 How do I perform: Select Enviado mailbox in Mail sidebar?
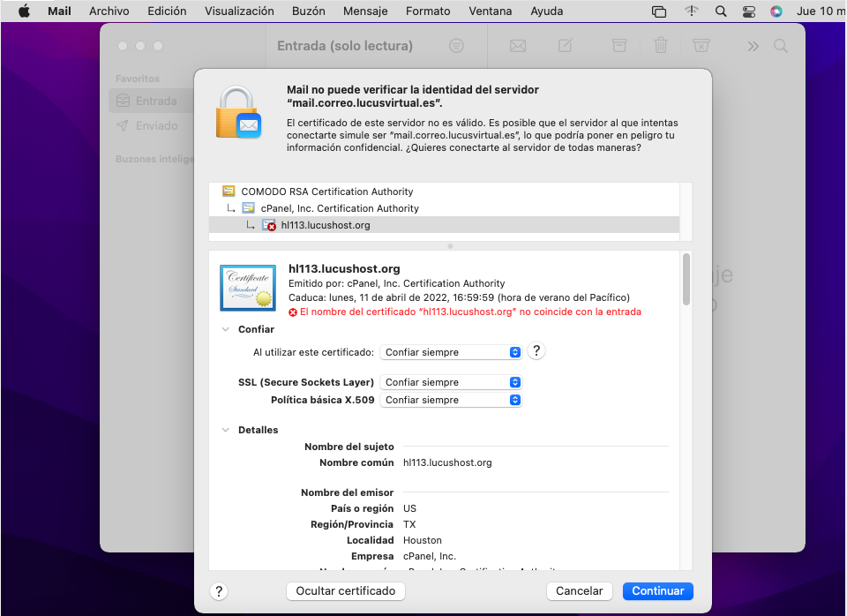coord(152,126)
